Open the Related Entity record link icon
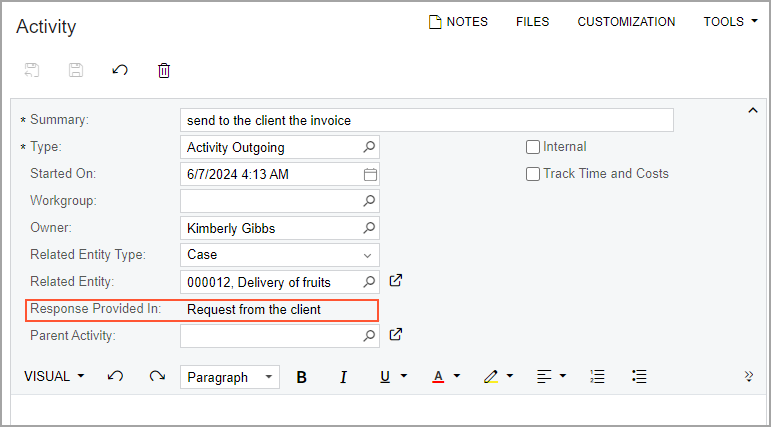The height and width of the screenshot is (427, 771). (x=395, y=281)
